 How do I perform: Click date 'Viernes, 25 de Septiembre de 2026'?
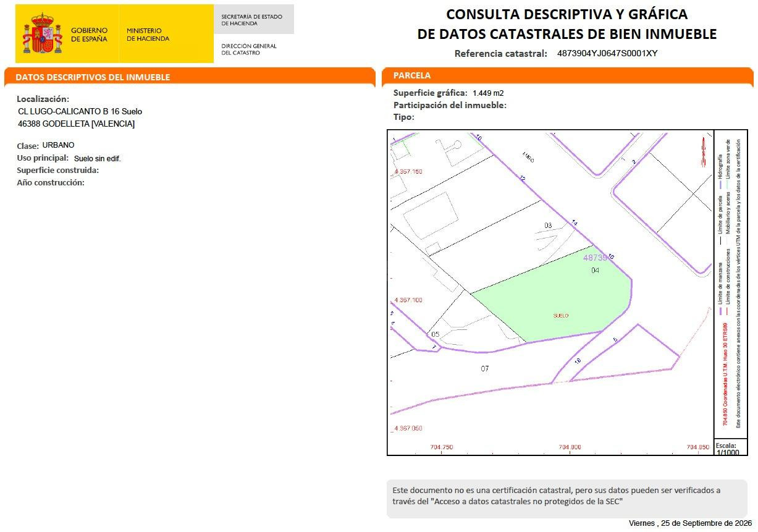pos(690,523)
